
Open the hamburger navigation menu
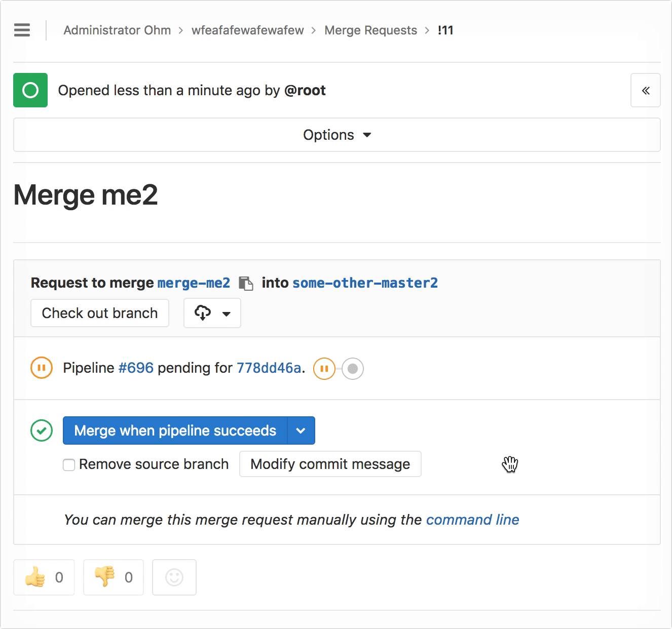click(x=22, y=30)
